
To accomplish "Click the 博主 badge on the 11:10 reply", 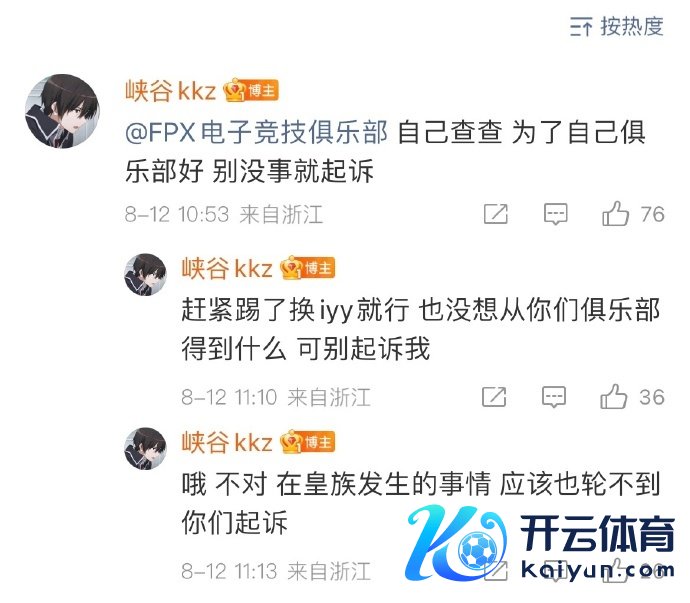I will click(308, 268).
